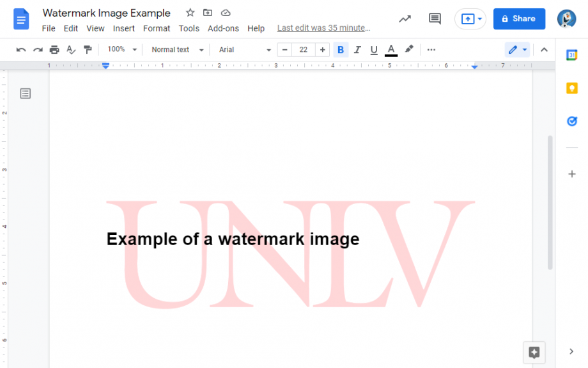Image resolution: width=588 pixels, height=368 pixels.
Task: Show the document outline icon
Action: click(26, 93)
